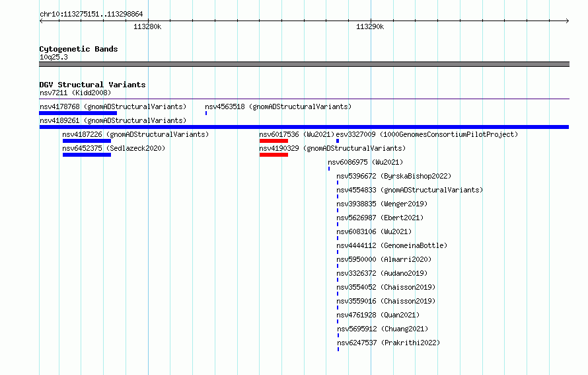Open the nsv4563518 gnomAD variant label
The image size is (588, 375).
[278, 106]
